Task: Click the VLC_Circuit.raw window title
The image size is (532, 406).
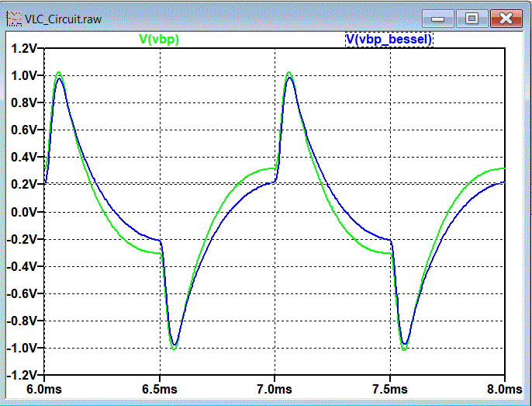Action: click(x=63, y=19)
